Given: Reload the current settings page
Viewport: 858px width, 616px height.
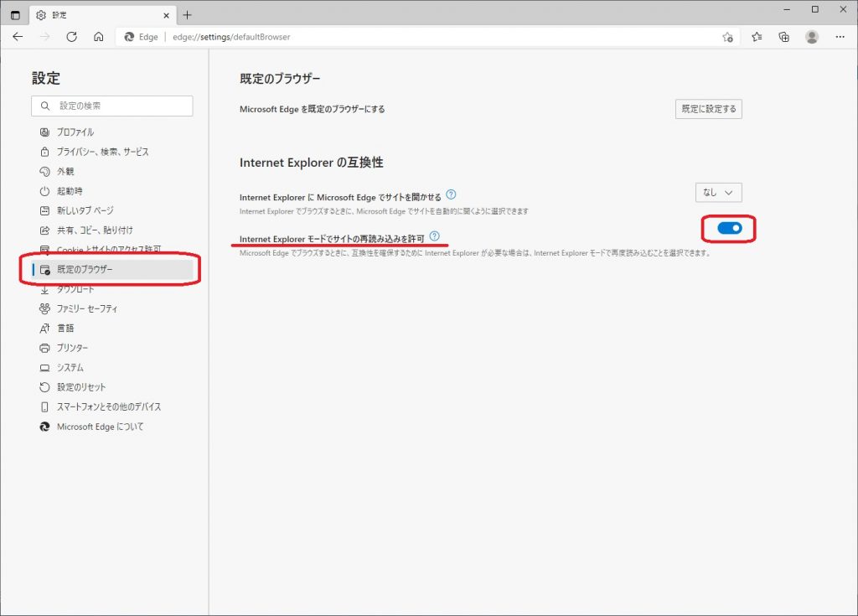Looking at the screenshot, I should 72,37.
